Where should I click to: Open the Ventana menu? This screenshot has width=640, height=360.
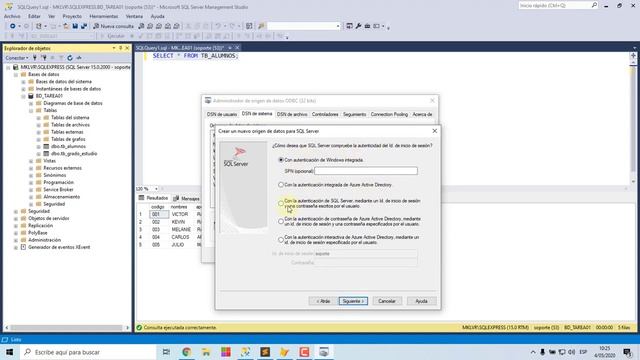[x=134, y=16]
